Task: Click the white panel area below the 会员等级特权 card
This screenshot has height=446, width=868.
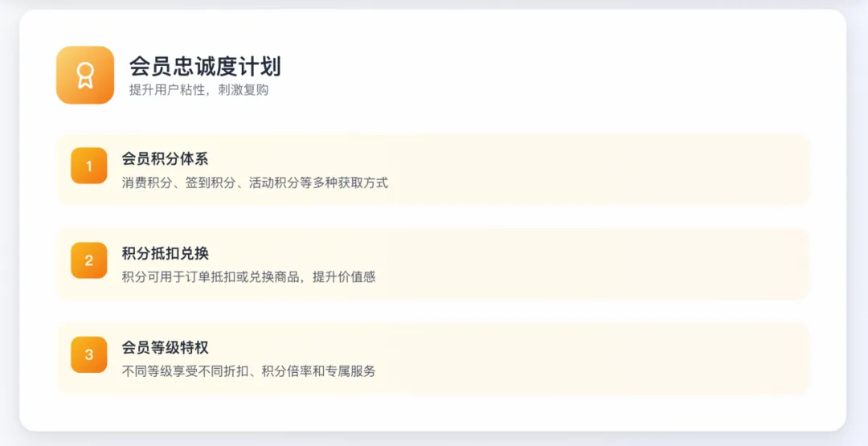Action: 432,411
